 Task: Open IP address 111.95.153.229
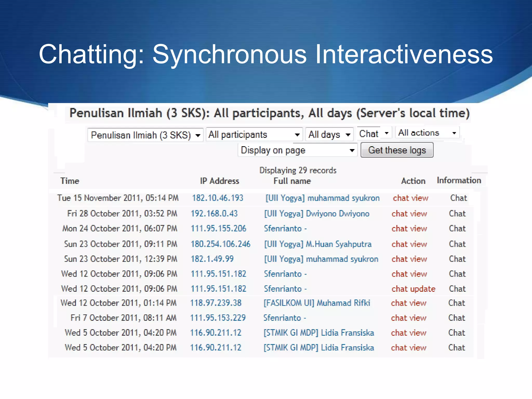point(218,318)
